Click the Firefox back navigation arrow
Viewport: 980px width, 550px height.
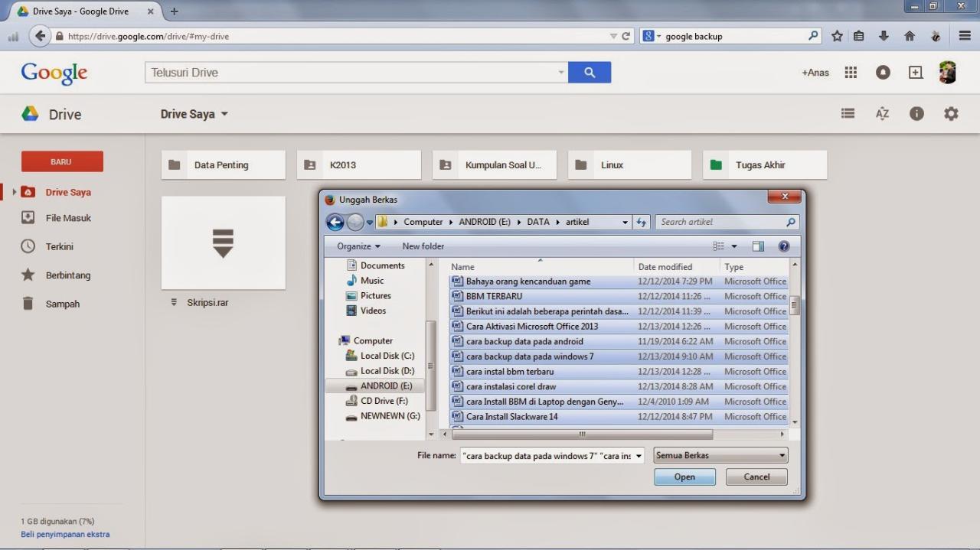pyautogui.click(x=40, y=36)
